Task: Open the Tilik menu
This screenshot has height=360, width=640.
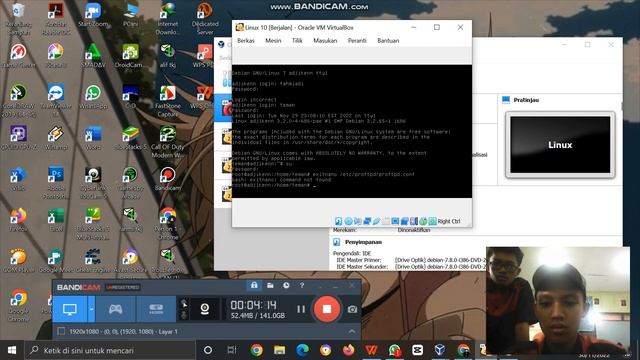Action: pos(297,40)
